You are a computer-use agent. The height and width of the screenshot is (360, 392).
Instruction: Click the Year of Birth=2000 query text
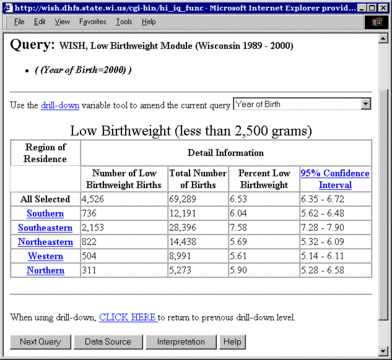point(83,70)
